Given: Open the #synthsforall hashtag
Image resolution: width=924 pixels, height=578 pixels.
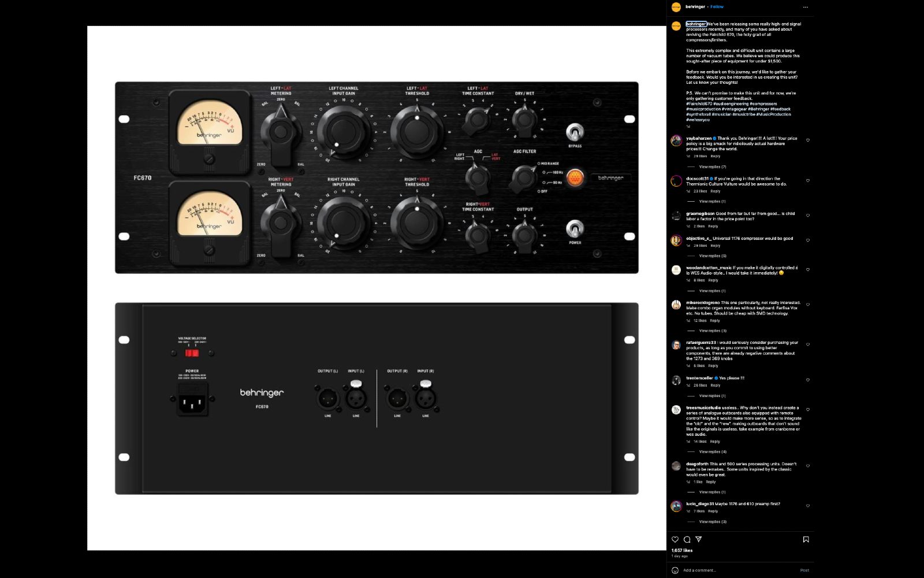Looking at the screenshot, I should pyautogui.click(x=698, y=114).
